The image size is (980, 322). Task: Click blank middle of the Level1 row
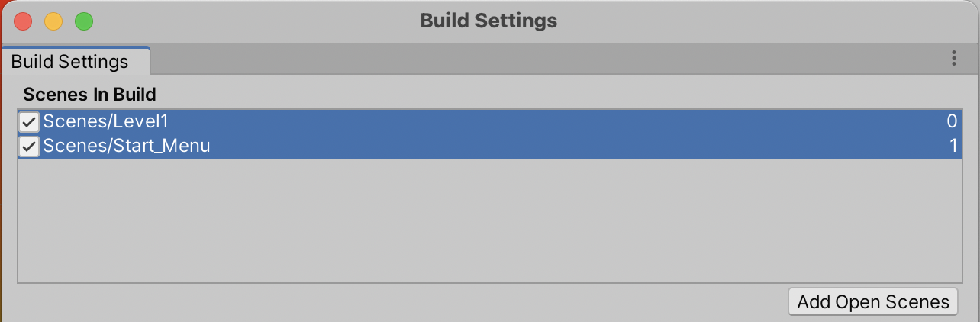click(x=534, y=121)
